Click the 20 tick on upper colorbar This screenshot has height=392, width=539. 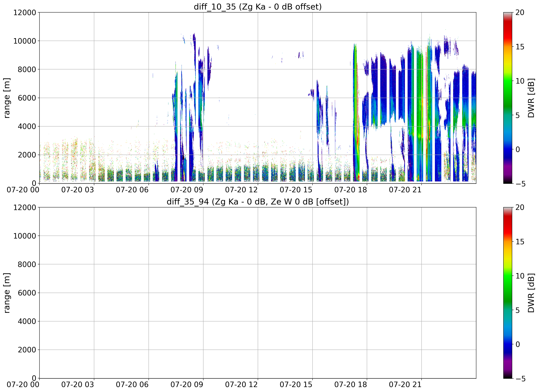point(520,12)
